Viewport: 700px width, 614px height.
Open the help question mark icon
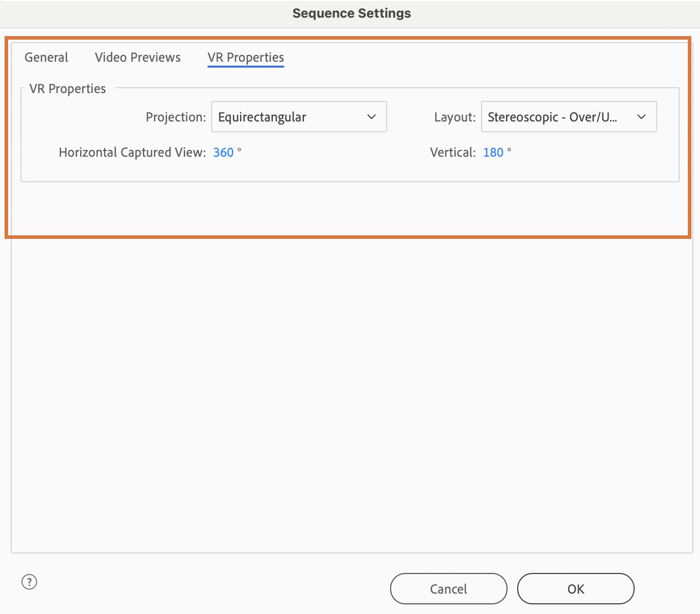pyautogui.click(x=29, y=582)
